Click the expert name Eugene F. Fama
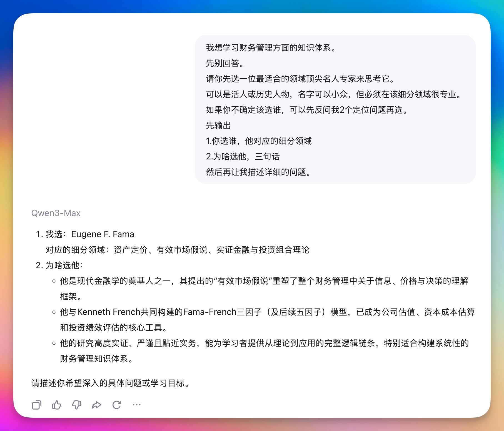504x431 pixels. (103, 234)
